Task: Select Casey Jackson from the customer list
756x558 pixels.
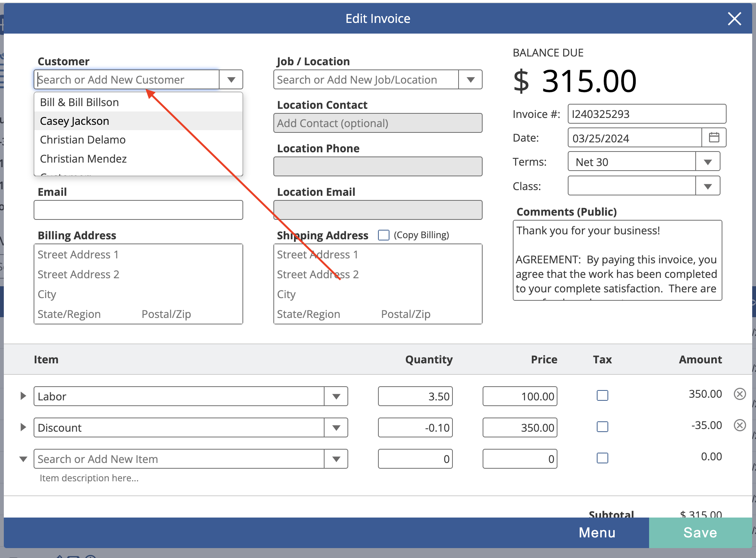Action: [x=74, y=121]
